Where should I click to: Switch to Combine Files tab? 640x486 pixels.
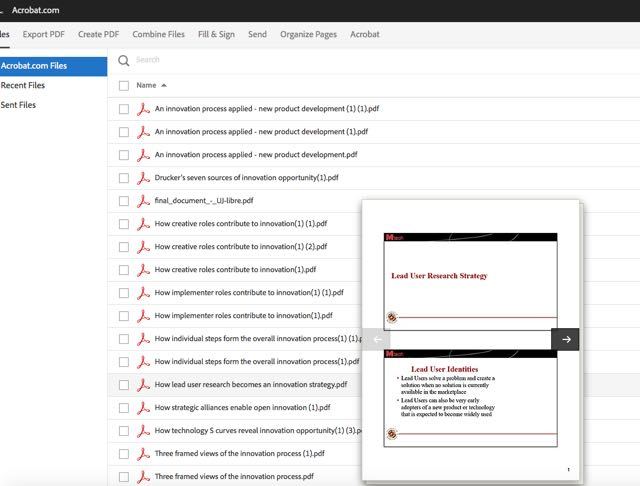click(158, 34)
